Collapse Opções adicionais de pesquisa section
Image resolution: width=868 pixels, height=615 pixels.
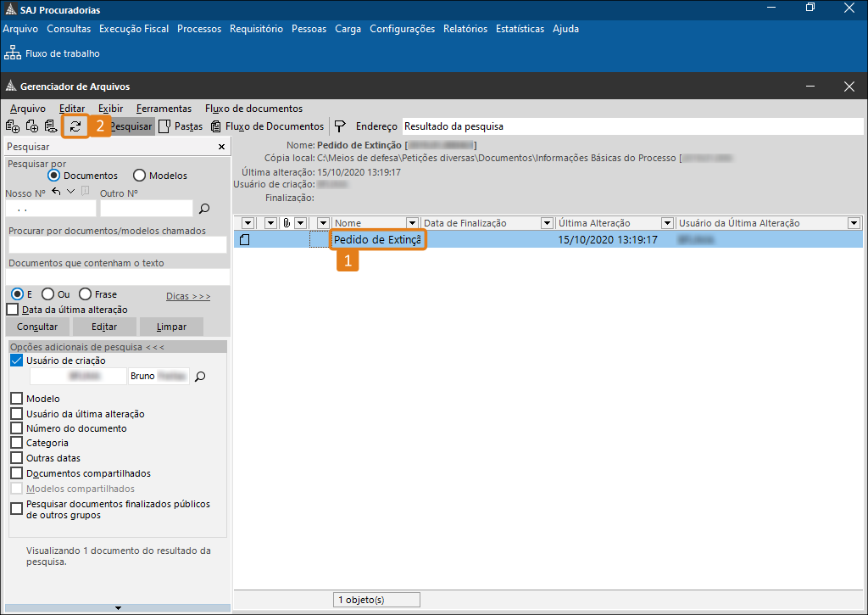click(x=86, y=347)
